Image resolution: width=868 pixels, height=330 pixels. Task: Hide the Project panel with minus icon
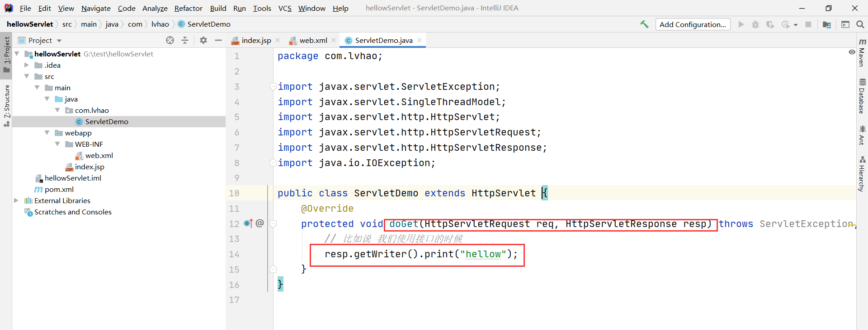click(218, 40)
